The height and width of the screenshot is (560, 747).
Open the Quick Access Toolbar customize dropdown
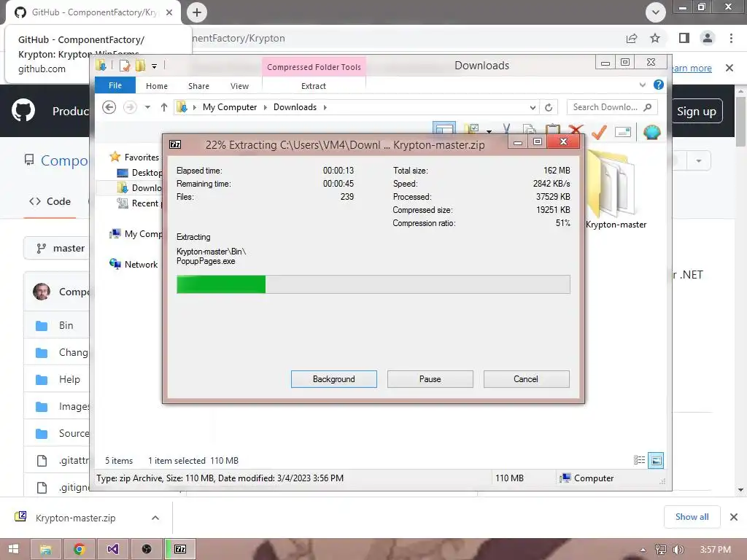tap(155, 66)
